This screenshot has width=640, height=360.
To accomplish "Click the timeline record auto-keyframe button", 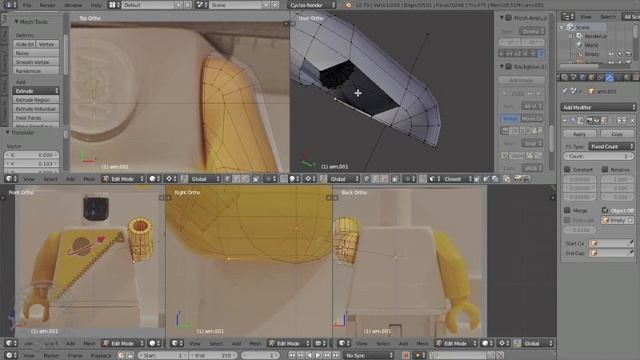I will 405,355.
